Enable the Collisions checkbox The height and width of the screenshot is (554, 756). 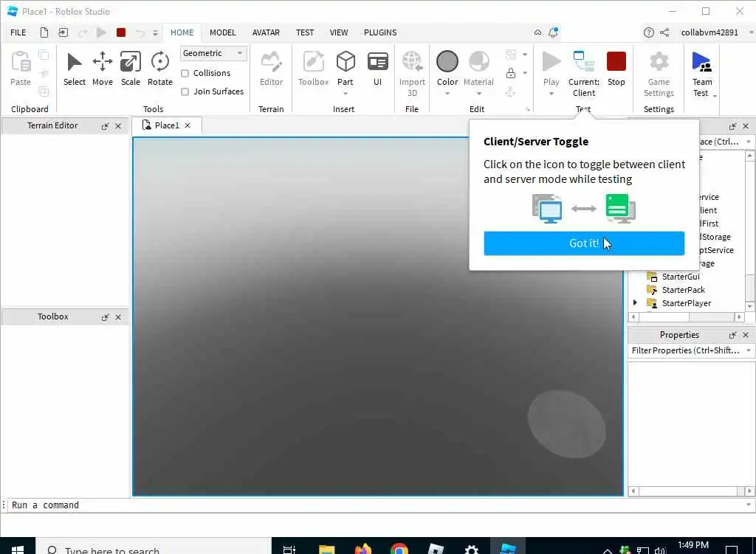click(x=185, y=73)
